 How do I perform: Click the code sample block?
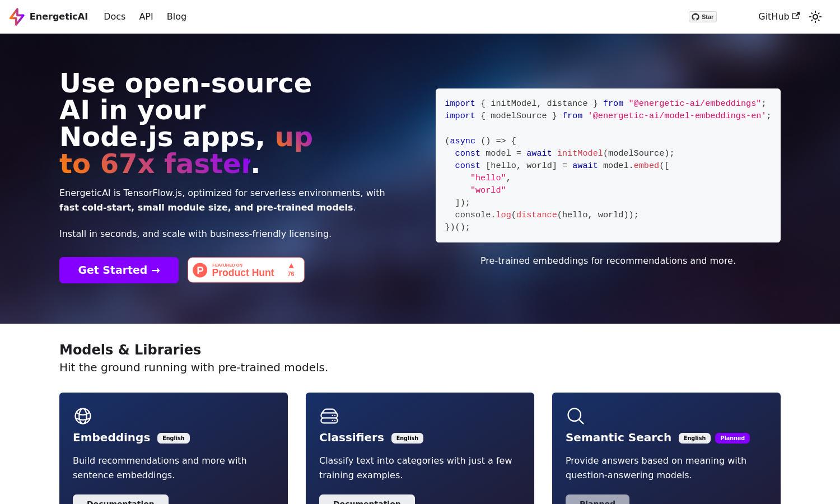pos(608,165)
